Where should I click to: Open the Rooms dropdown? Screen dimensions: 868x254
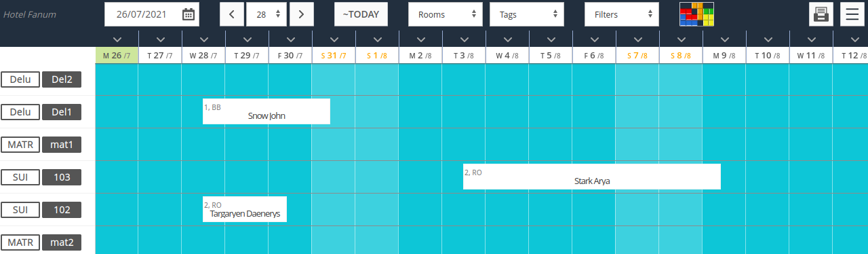pos(446,14)
